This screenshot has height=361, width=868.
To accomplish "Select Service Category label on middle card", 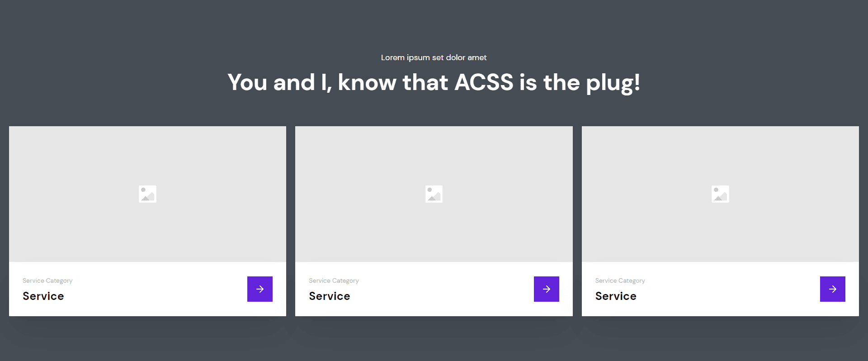I will (x=334, y=280).
